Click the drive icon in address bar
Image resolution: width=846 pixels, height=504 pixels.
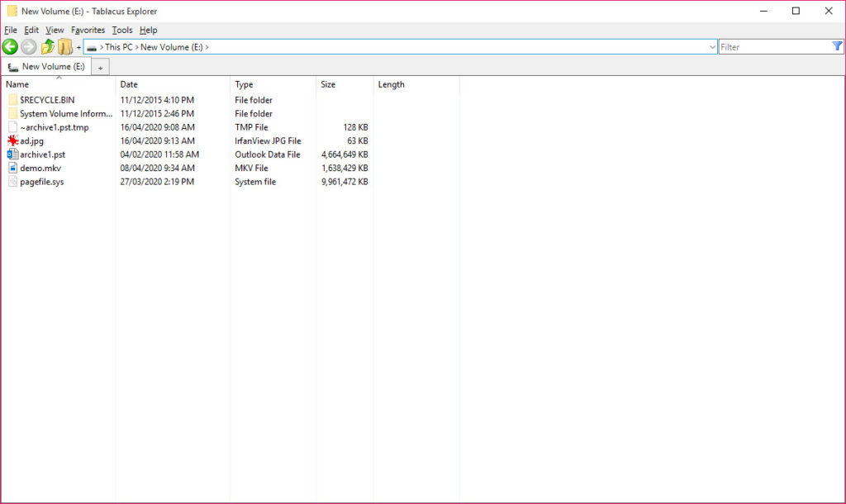[x=92, y=47]
